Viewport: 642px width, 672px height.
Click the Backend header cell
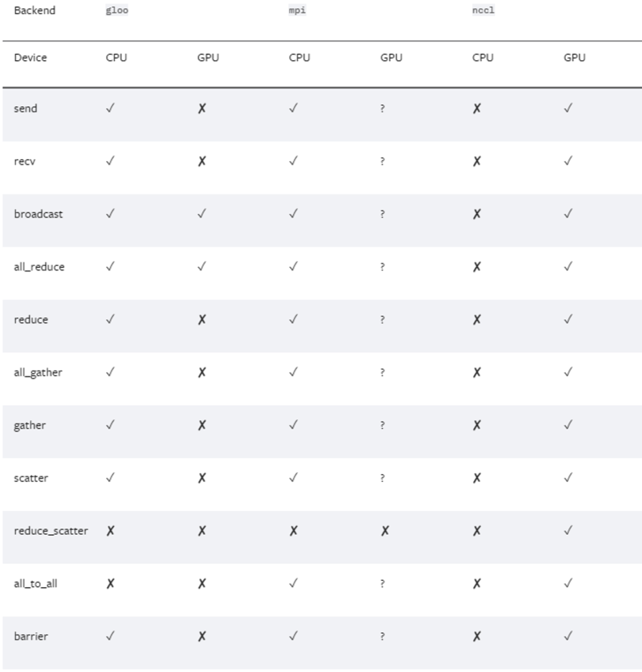tap(34, 10)
